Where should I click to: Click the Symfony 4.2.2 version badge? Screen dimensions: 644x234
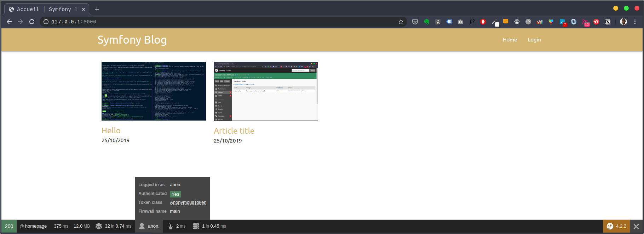point(616,226)
